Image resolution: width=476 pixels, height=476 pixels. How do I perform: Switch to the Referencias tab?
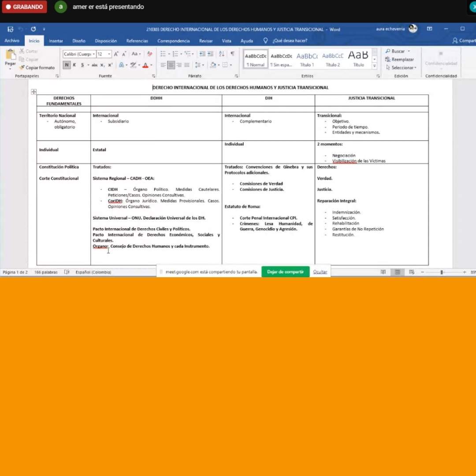137,41
